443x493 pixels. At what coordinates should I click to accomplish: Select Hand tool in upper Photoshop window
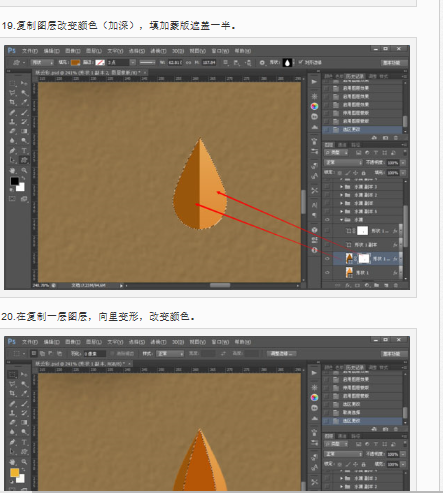(13, 171)
